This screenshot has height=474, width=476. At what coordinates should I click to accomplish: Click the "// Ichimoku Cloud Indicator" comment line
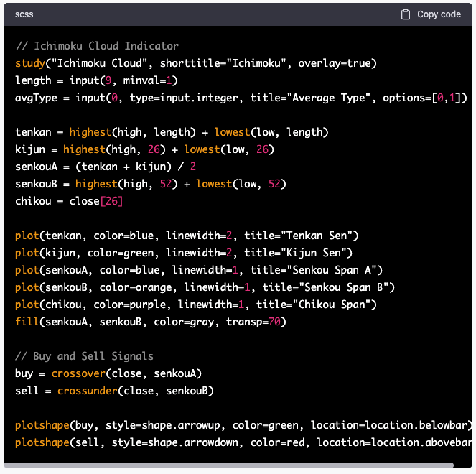tap(97, 46)
